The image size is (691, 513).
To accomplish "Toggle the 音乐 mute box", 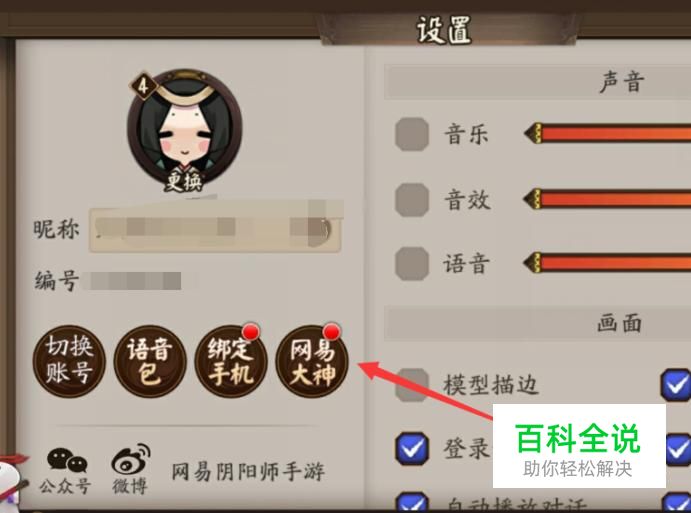I will (x=412, y=134).
